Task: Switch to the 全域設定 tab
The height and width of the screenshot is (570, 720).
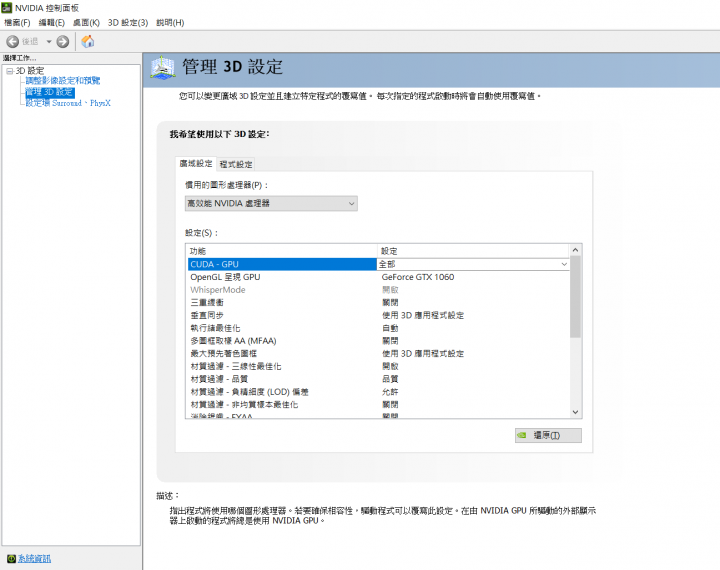Action: (196, 164)
